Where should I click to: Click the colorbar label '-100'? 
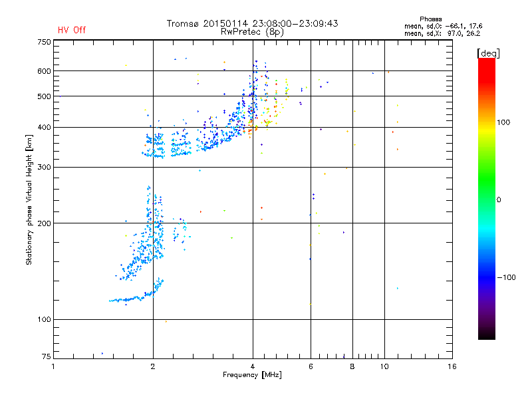coord(507,277)
